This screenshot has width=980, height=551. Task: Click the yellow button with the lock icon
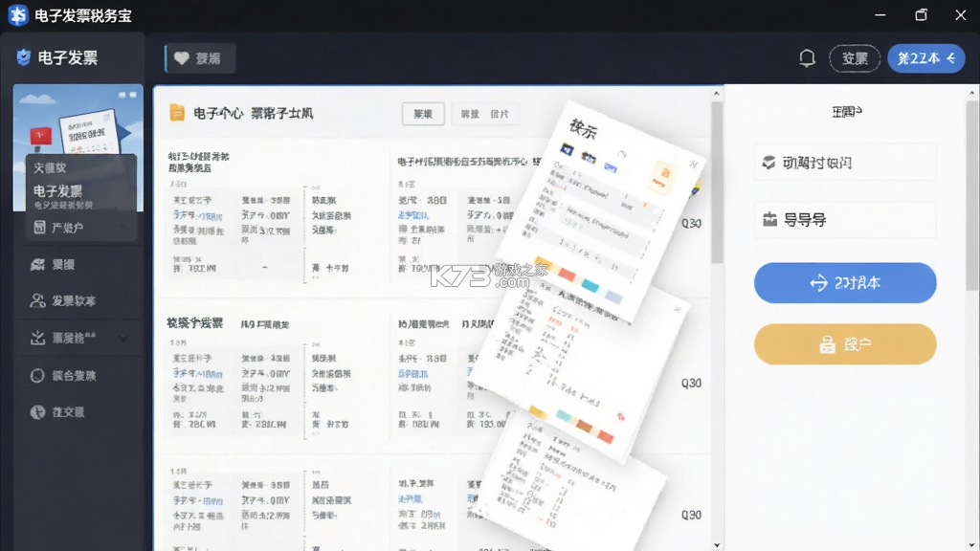845,344
